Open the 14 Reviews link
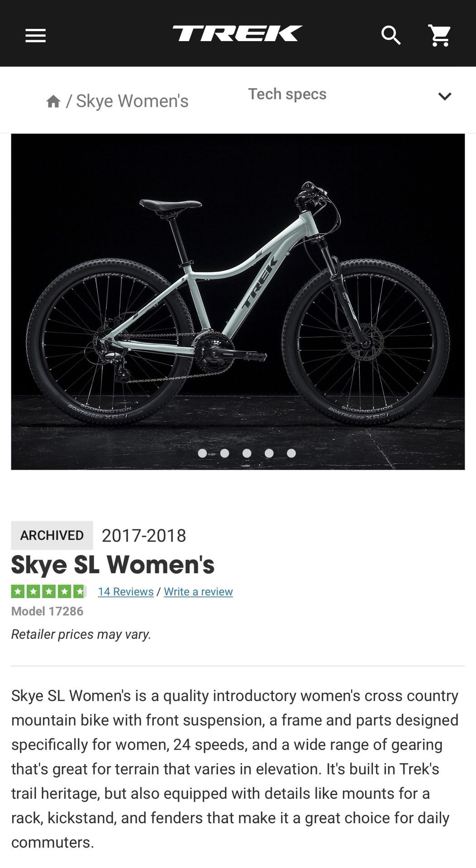 coord(126,591)
